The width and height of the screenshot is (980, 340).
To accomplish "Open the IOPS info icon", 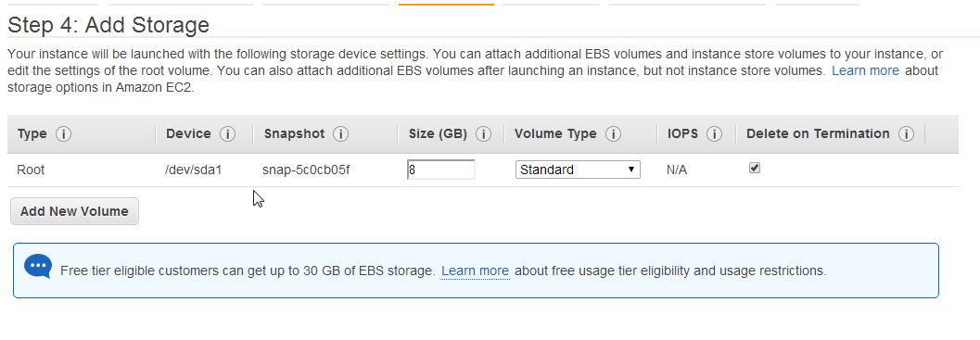I will [715, 133].
